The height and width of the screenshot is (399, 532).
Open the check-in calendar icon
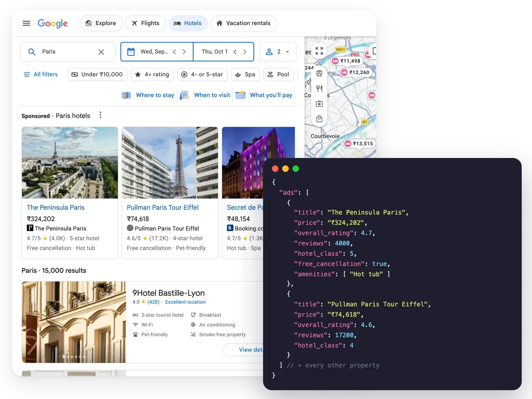(131, 52)
